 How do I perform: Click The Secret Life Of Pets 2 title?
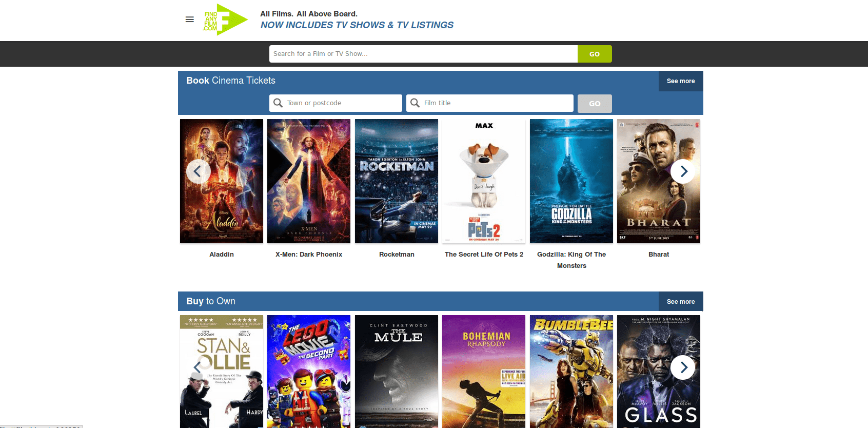[484, 255]
